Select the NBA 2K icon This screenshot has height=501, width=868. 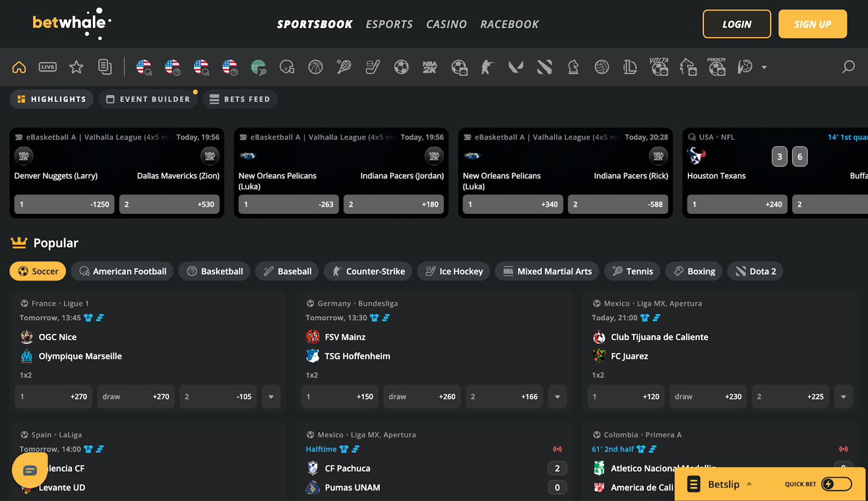[430, 67]
